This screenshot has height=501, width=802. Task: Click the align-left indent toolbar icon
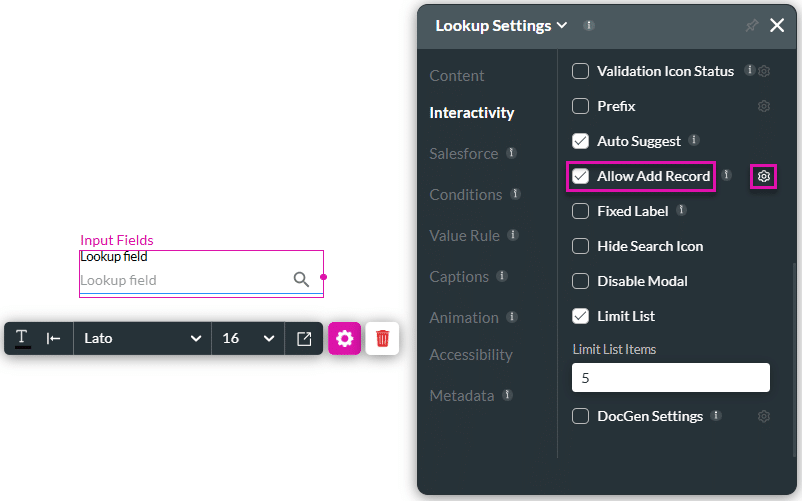[53, 338]
